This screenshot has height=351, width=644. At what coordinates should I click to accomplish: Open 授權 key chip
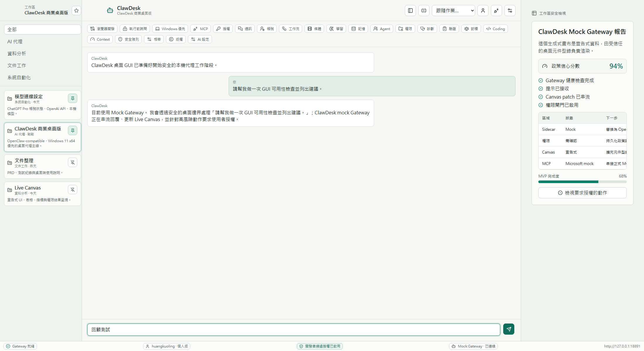pos(223,29)
